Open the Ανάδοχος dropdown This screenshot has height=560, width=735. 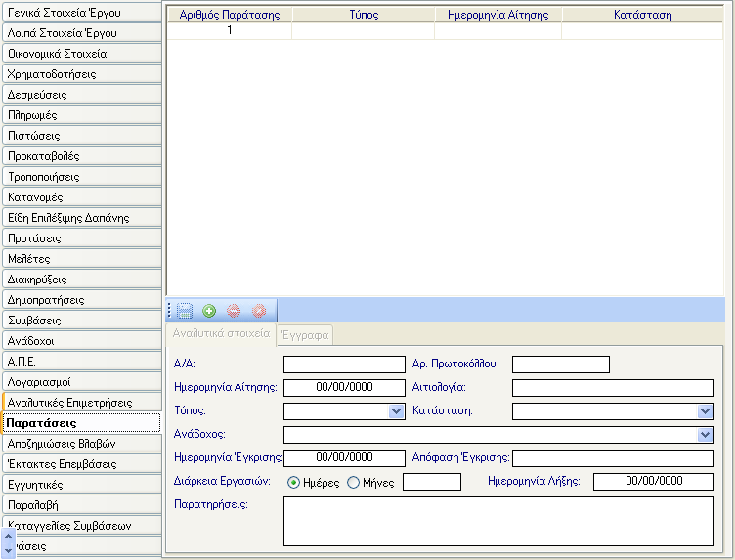coord(705,435)
